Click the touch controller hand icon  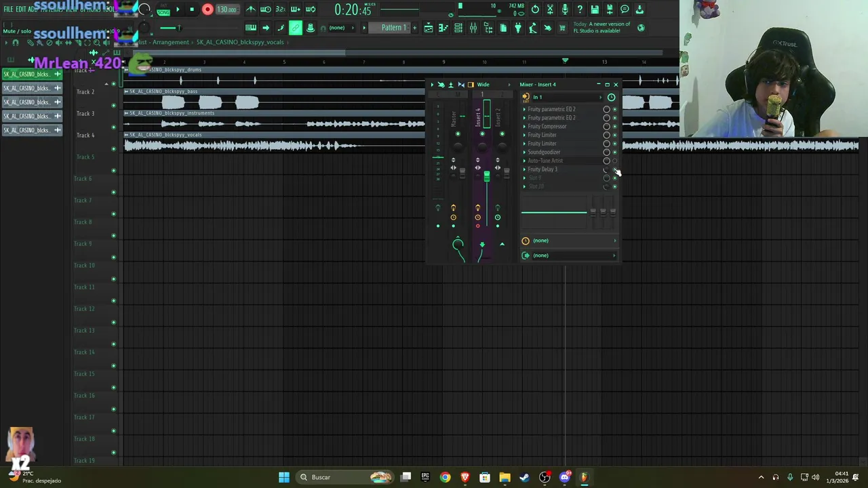pyautogui.click(x=548, y=28)
